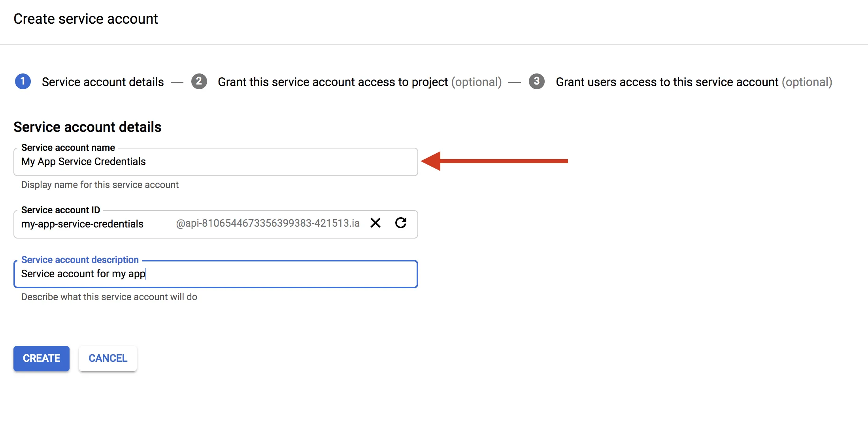This screenshot has width=868, height=421.
Task: Click the Display name for this service account hint
Action: [x=100, y=185]
